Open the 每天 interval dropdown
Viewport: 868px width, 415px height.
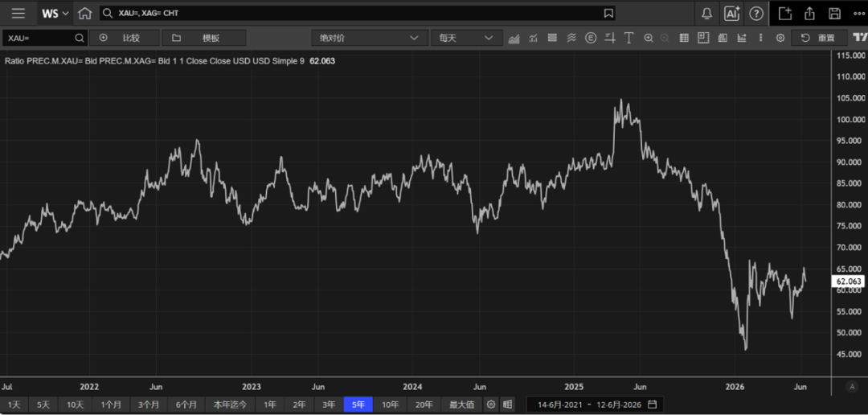[x=466, y=38]
